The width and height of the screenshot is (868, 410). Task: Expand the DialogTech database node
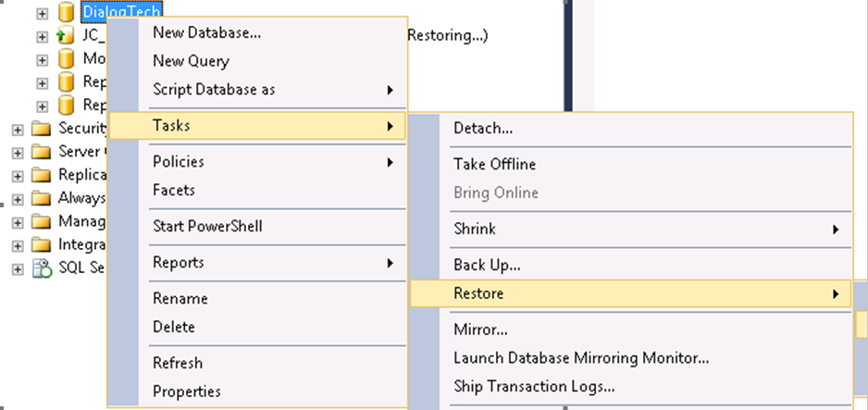[x=42, y=13]
